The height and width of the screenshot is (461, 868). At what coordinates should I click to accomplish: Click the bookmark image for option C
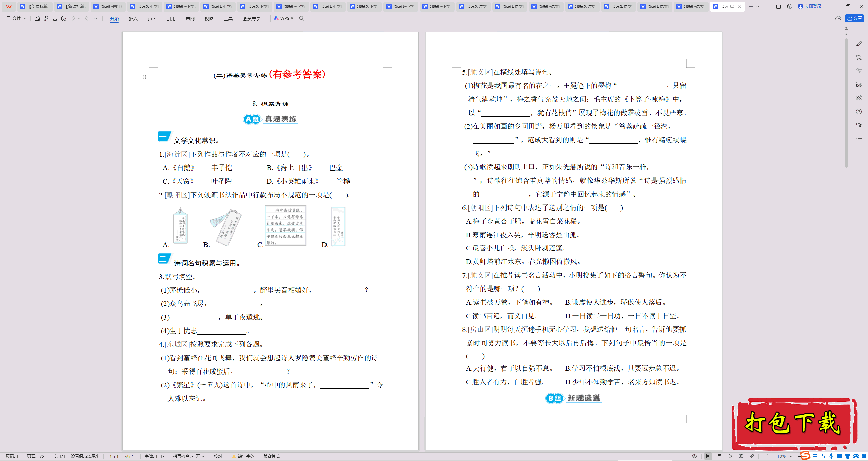click(x=285, y=225)
